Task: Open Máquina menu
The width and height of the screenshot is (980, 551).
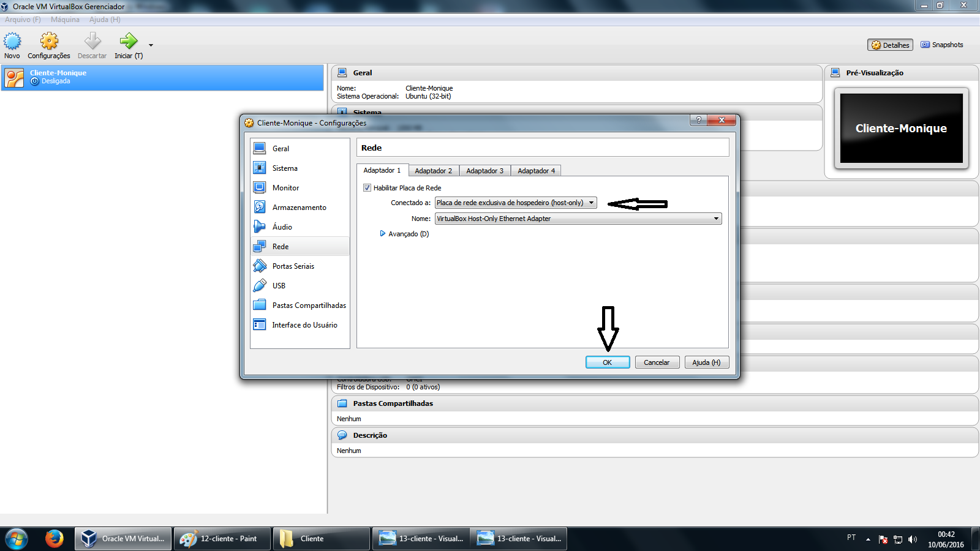Action: coord(65,20)
